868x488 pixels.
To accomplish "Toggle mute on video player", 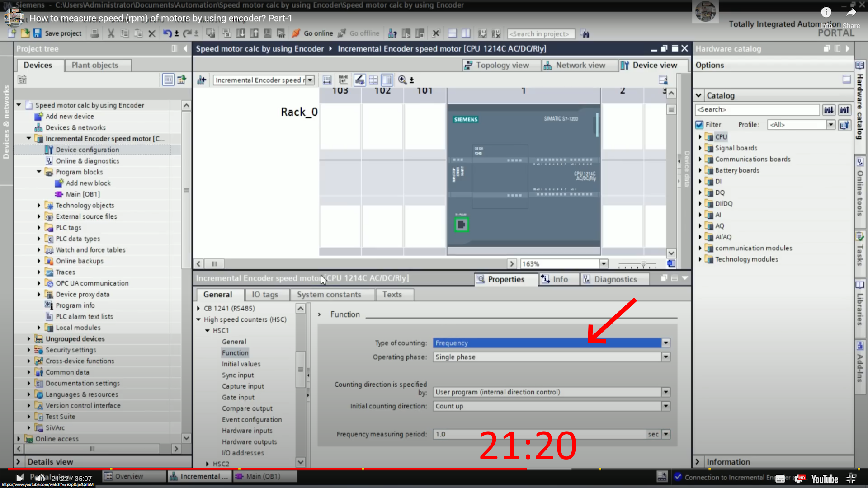I will 40,478.
